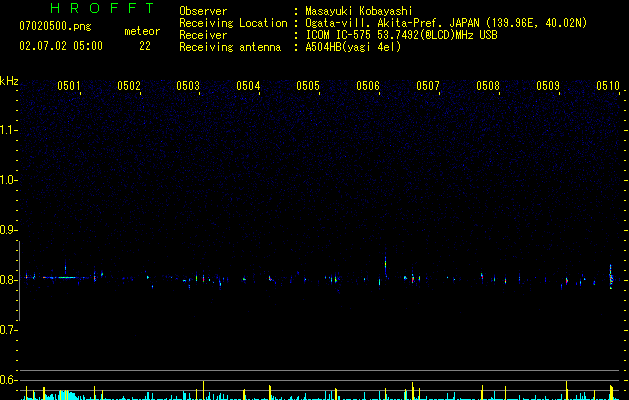Viewport: 629px width, 400px height.
Task: Click the HROFFT title text
Action: pos(103,8)
